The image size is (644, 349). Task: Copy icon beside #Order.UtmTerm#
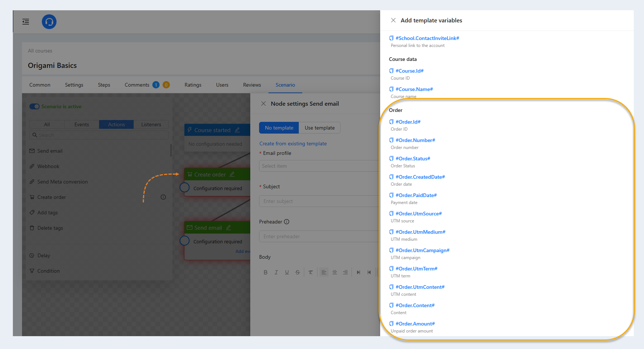392,269
